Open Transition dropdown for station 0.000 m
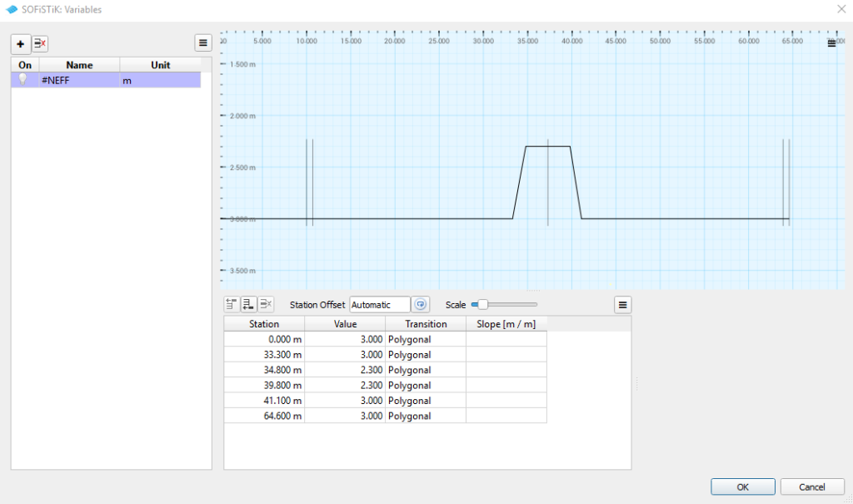The width and height of the screenshot is (853, 504). point(425,340)
